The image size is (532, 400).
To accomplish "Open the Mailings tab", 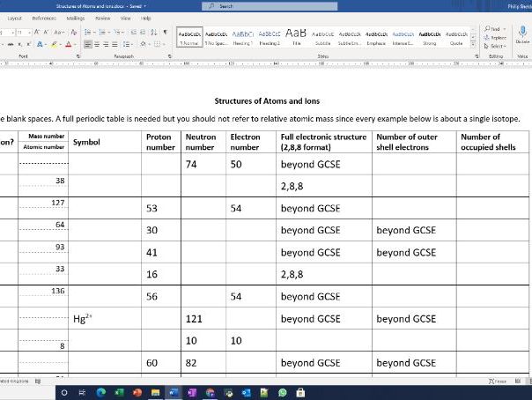I will click(76, 19).
